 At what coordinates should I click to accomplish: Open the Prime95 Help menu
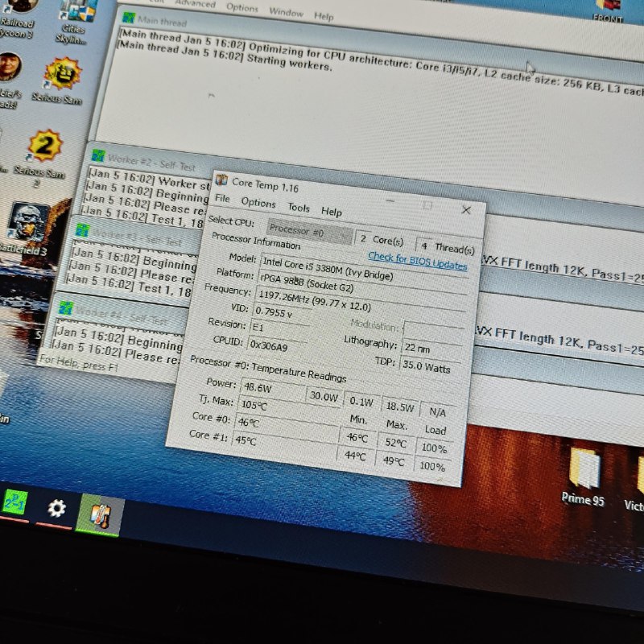point(324,16)
